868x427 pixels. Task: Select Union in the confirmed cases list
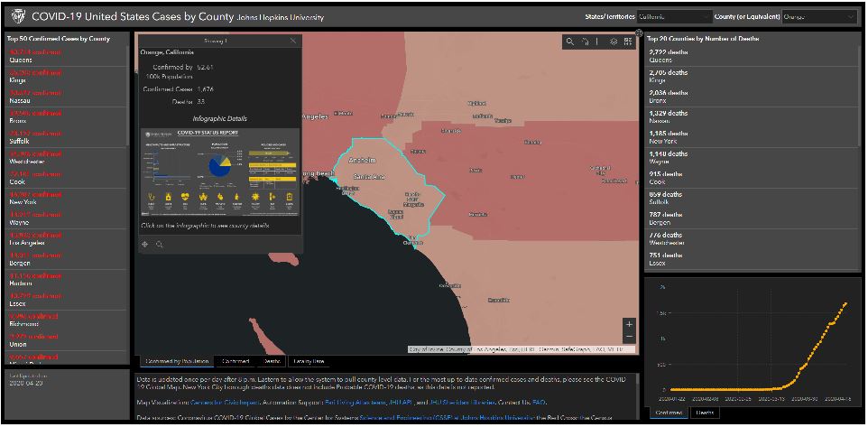click(65, 340)
